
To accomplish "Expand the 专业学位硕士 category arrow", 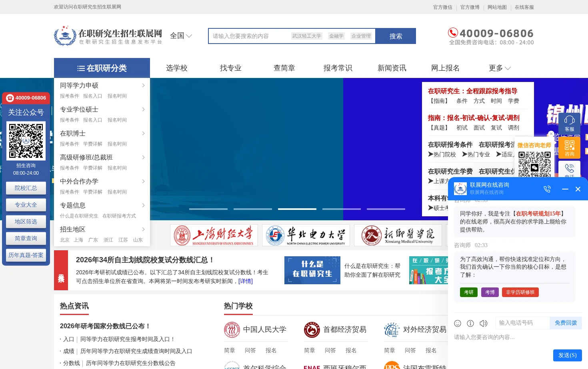I will (x=143, y=109).
